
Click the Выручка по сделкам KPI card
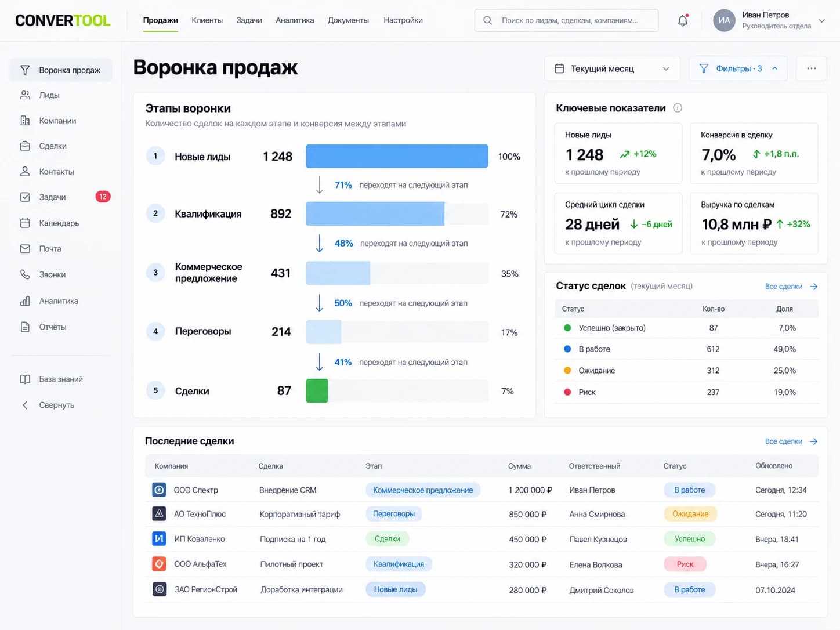pos(754,223)
